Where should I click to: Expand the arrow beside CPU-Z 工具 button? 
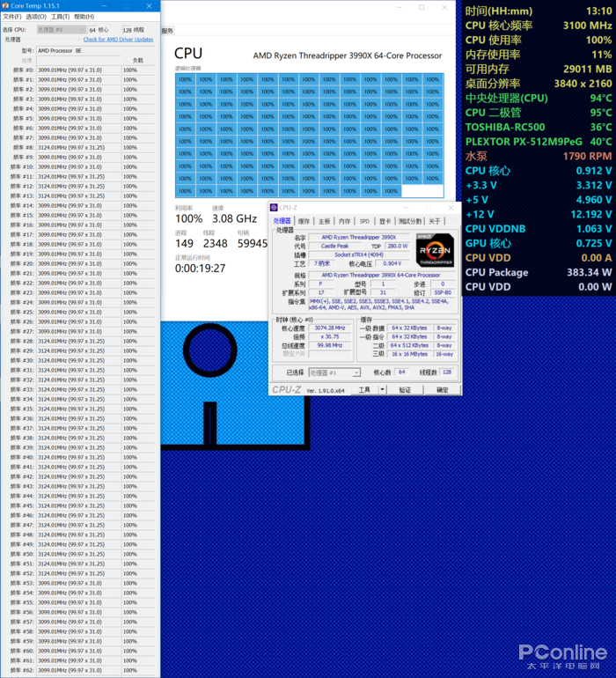click(382, 389)
